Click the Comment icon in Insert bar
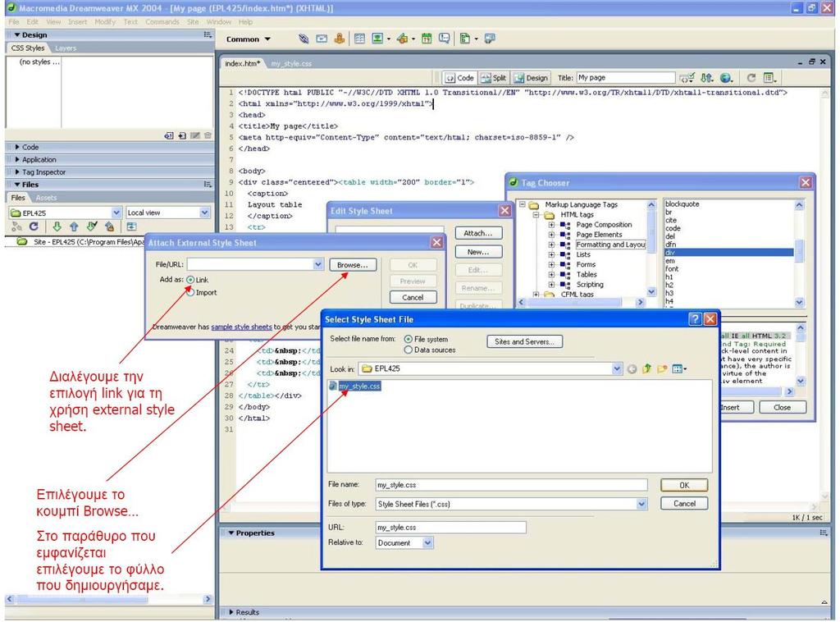The width and height of the screenshot is (840, 622). [x=444, y=39]
